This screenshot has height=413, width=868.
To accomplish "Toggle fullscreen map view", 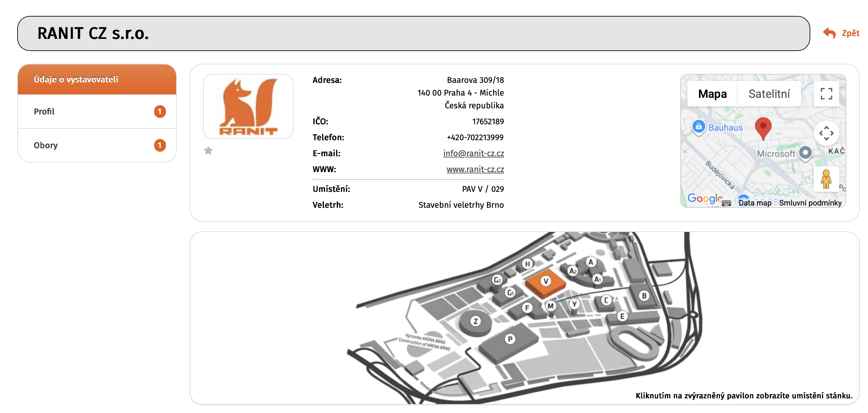I will (x=826, y=94).
